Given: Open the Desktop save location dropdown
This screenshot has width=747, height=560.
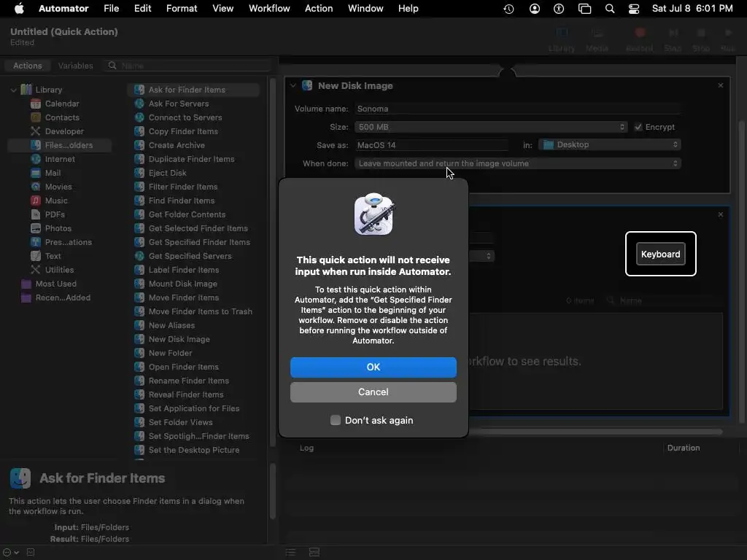Looking at the screenshot, I should point(609,145).
